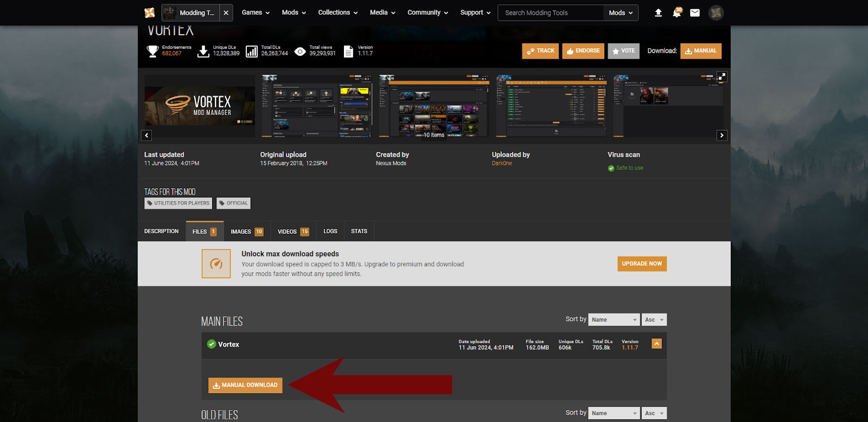Remove the Modding Tools game filter
Image resolution: width=868 pixels, height=422 pixels.
(x=226, y=12)
